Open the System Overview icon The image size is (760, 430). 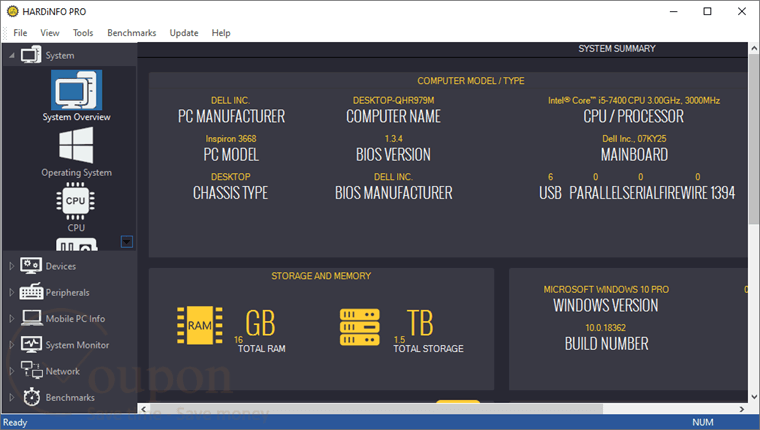pyautogui.click(x=76, y=90)
